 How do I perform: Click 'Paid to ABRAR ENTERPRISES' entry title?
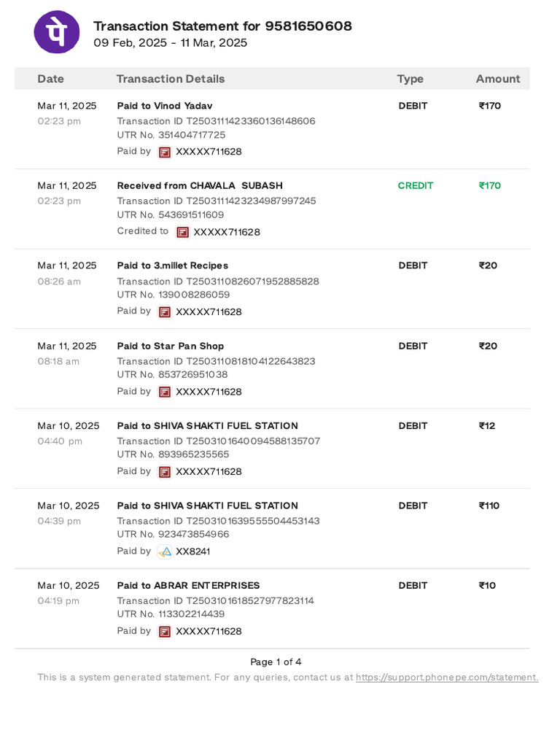point(188,585)
